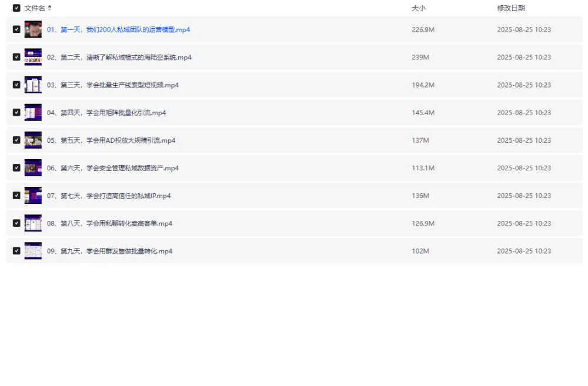Click the thumbnail of the 05 AD投放 video
Screen dimensions: 588x386
pos(33,140)
